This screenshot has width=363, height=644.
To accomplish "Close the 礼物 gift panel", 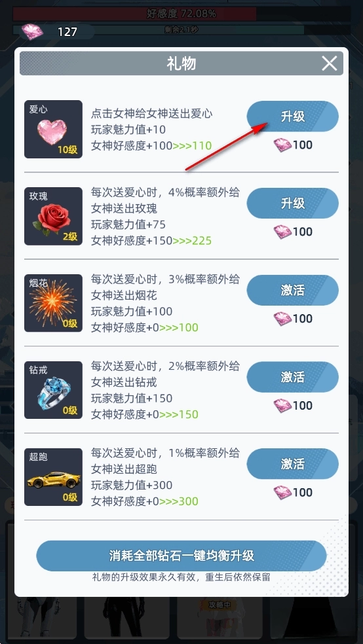I will coord(330,63).
